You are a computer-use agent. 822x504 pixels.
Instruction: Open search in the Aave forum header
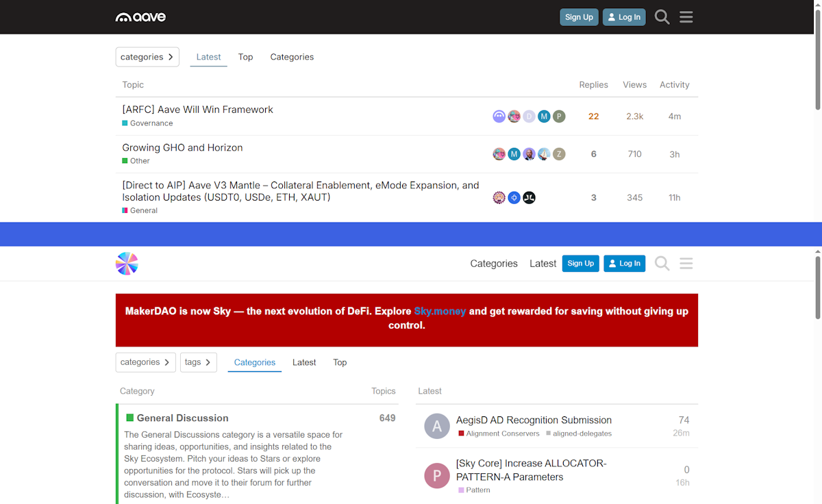coord(662,17)
